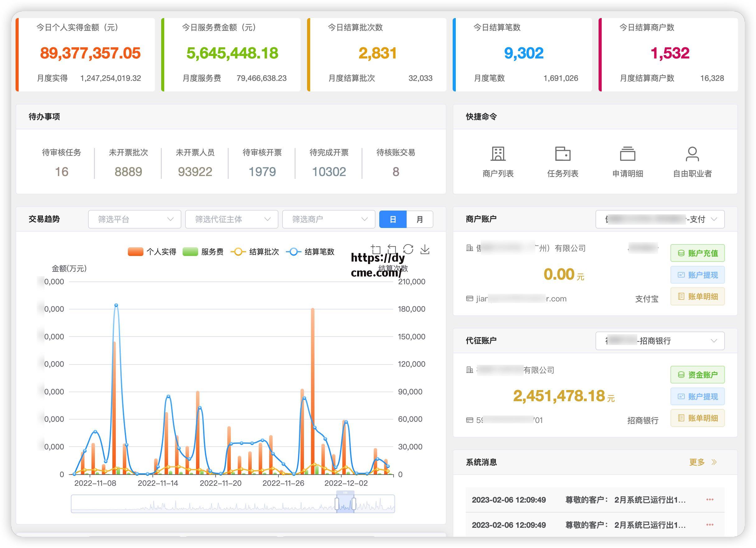The height and width of the screenshot is (548, 756).
Task: Open the 自由职业者 shortcut icon
Action: 692,154
